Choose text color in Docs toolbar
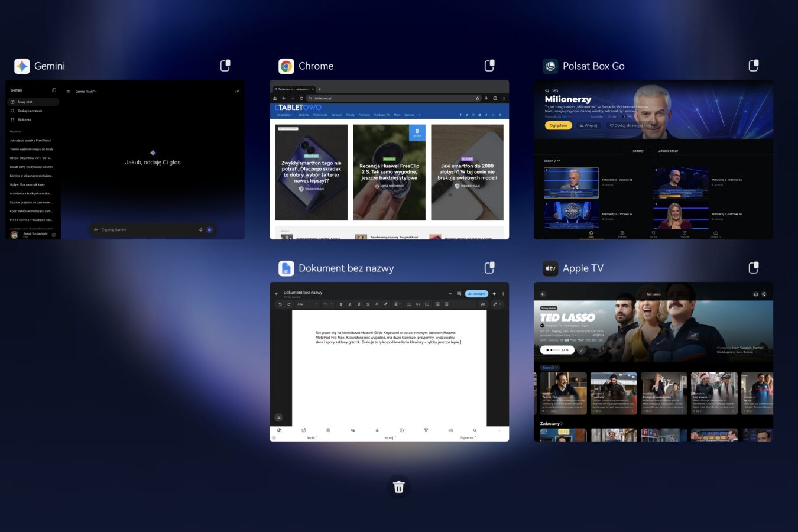Image resolution: width=798 pixels, height=532 pixels. pyautogui.click(x=377, y=304)
